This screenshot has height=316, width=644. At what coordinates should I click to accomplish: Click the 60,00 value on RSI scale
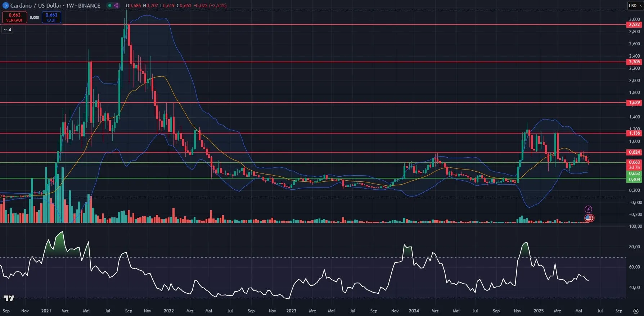[x=634, y=267]
